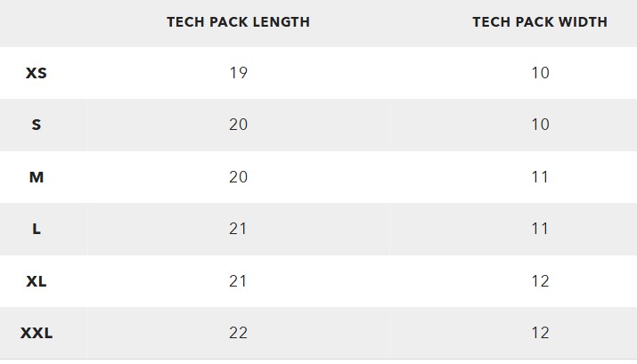Click the Tech Pack Length column header
This screenshot has height=364, width=637.
239,22
